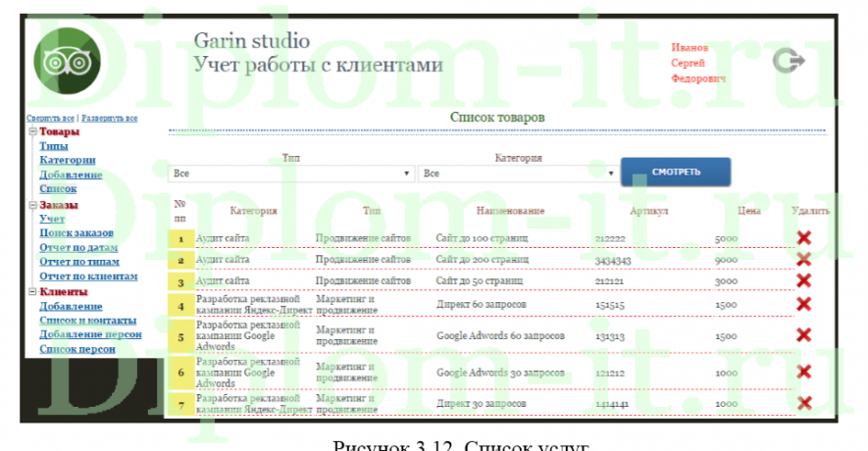
Task: Delete the Google Adwords 30 запросов row
Action: click(x=804, y=372)
